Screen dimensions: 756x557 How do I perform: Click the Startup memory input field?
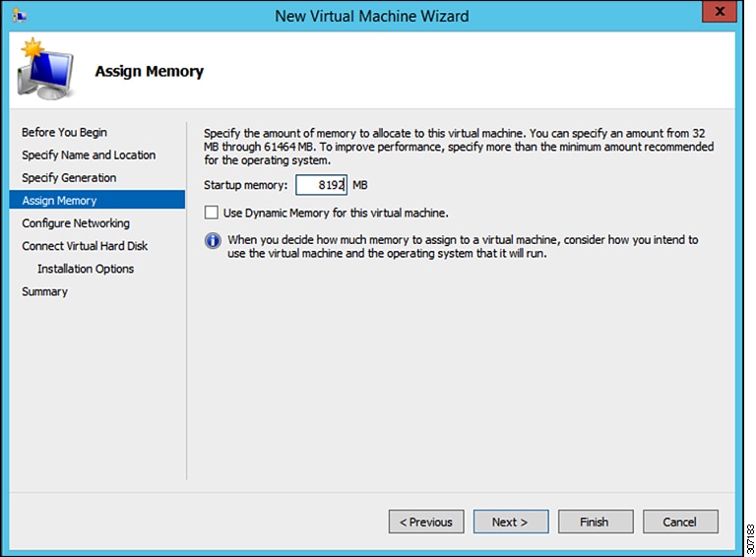coord(321,185)
